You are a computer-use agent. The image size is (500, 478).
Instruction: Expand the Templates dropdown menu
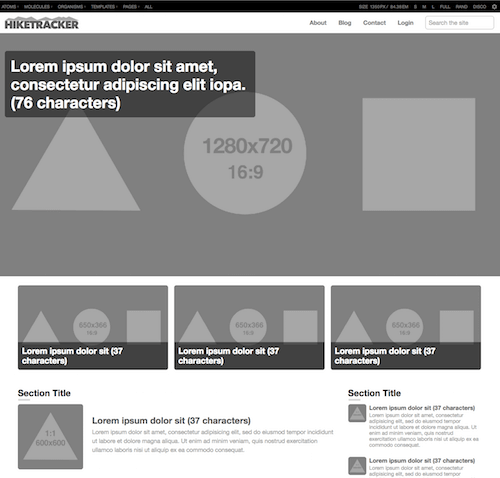(104, 7)
